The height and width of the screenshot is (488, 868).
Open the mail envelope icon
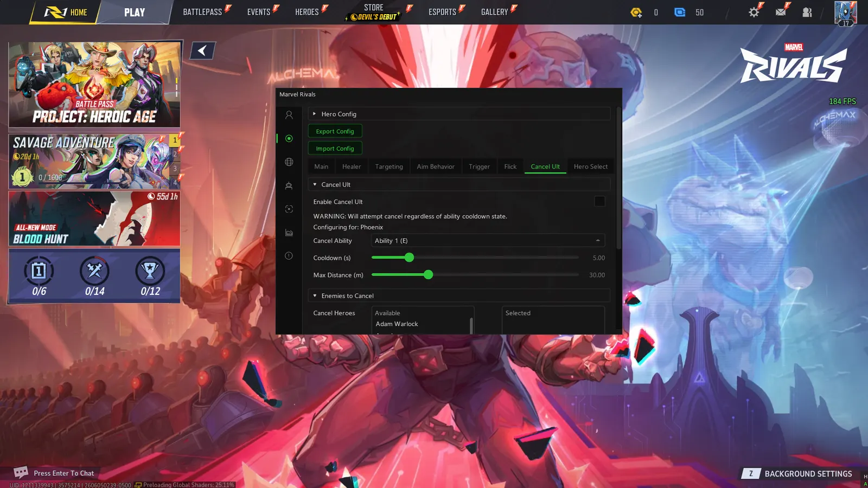click(781, 12)
